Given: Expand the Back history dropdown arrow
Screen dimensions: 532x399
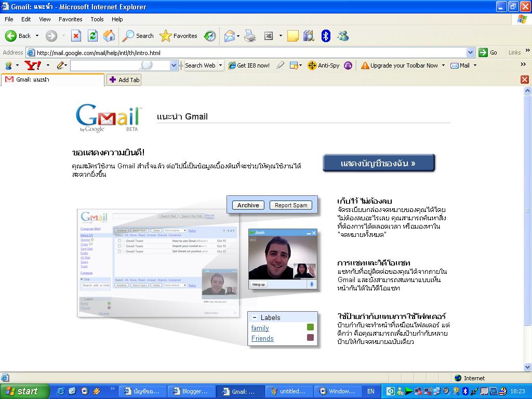Looking at the screenshot, I should 37,36.
